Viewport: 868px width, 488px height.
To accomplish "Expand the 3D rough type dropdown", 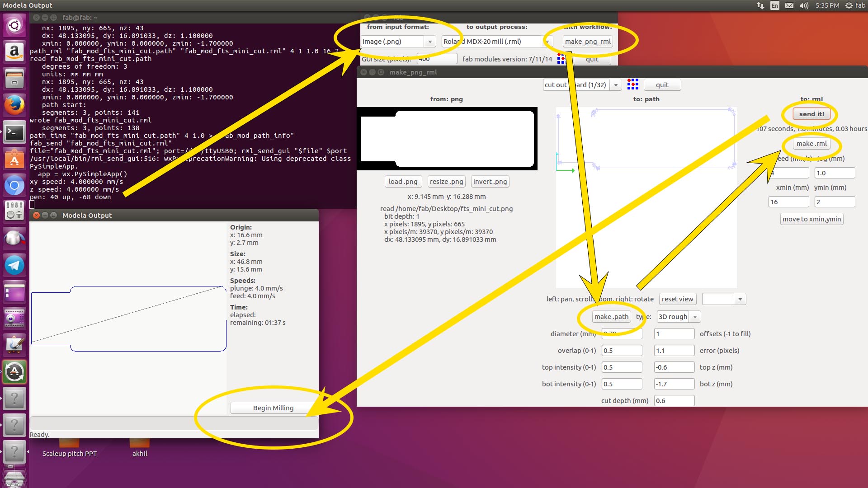I will [x=695, y=317].
